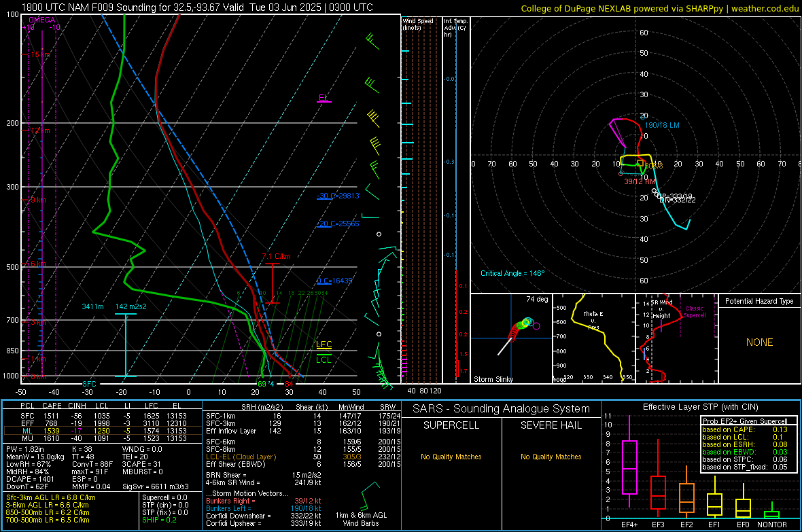Select the green LCL level marker
The height and width of the screenshot is (532, 802).
324,359
